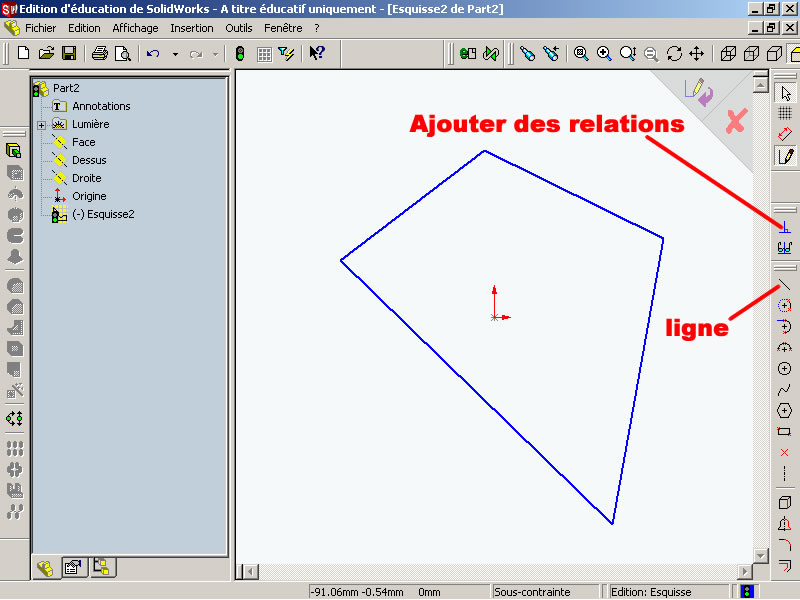Print using the printer icon

tap(99, 53)
